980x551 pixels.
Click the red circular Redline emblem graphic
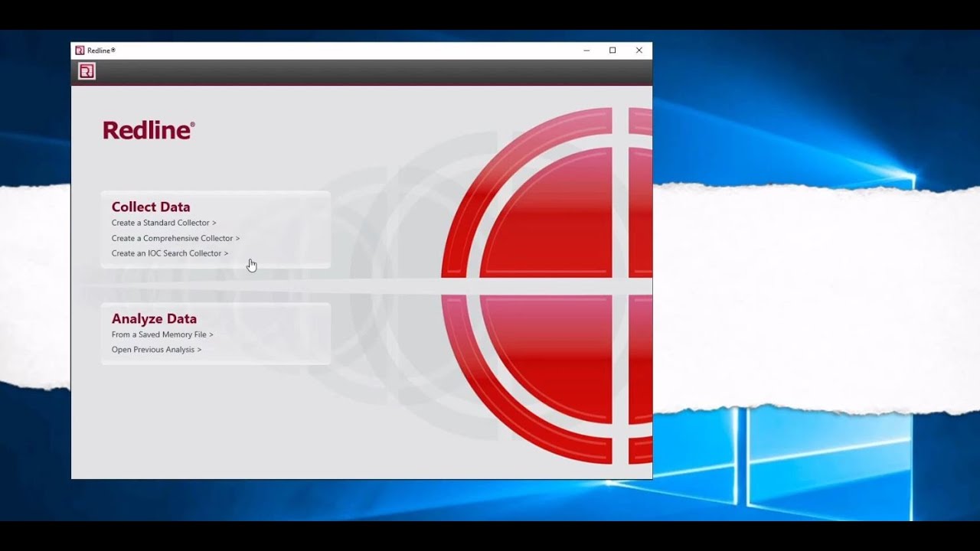point(547,285)
